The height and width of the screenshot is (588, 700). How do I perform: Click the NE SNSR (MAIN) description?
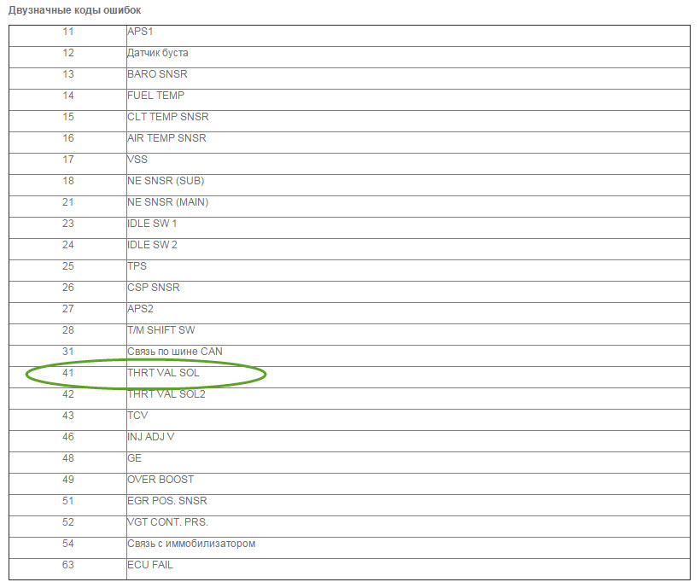(x=168, y=202)
